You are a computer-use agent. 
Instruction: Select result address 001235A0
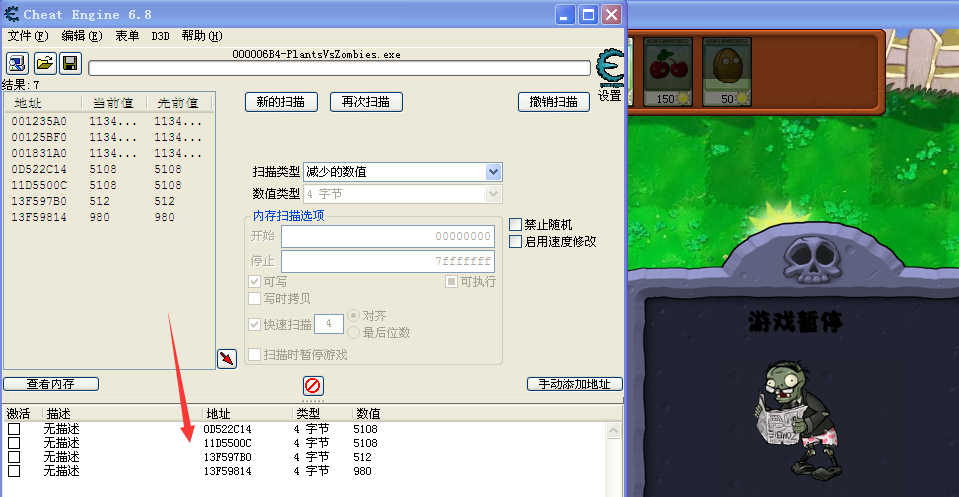(x=39, y=121)
